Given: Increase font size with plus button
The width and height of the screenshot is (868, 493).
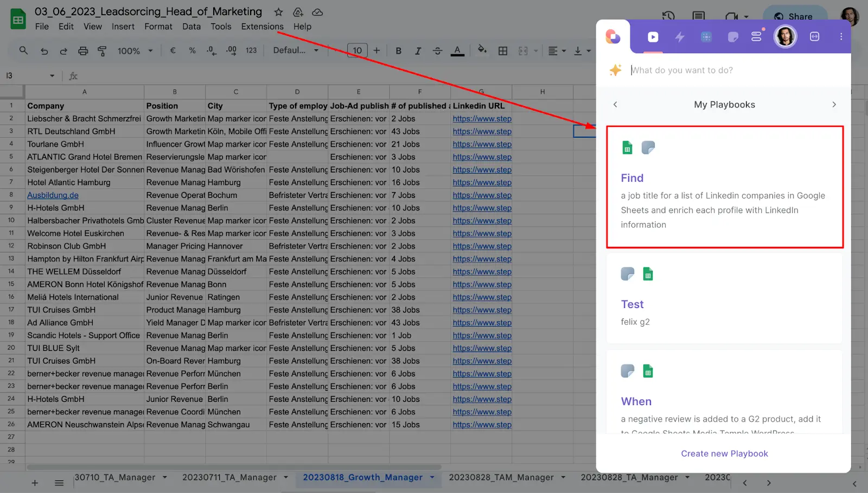Looking at the screenshot, I should [376, 50].
